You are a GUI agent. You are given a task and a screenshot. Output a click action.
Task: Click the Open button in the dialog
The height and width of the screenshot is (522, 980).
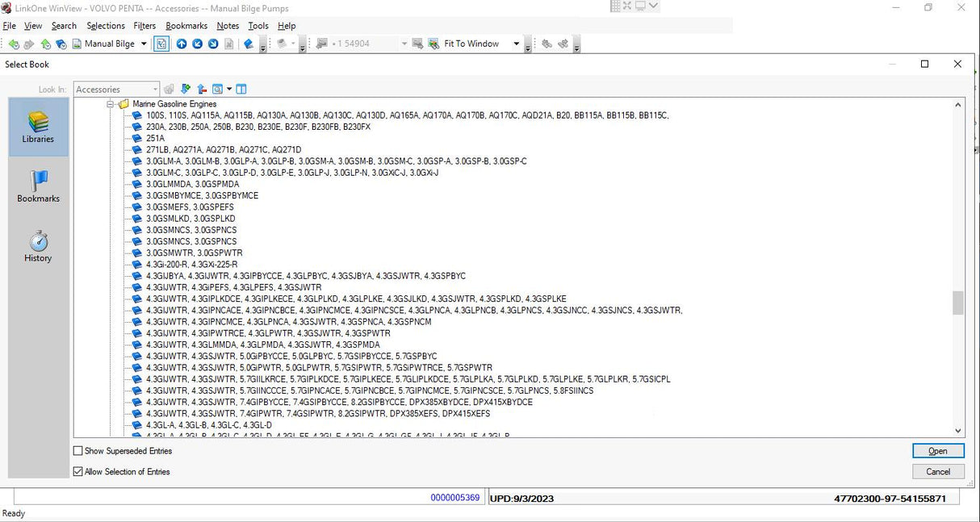pos(938,450)
